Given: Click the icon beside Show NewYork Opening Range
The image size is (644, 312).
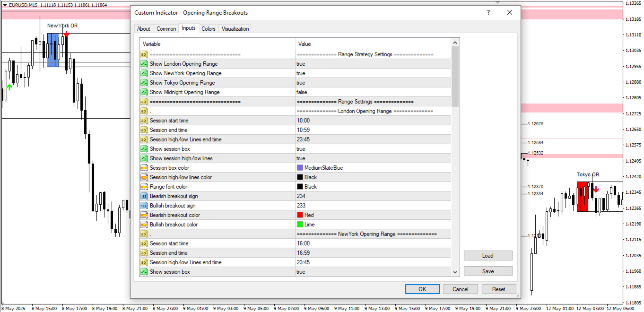Looking at the screenshot, I should pyautogui.click(x=144, y=73).
